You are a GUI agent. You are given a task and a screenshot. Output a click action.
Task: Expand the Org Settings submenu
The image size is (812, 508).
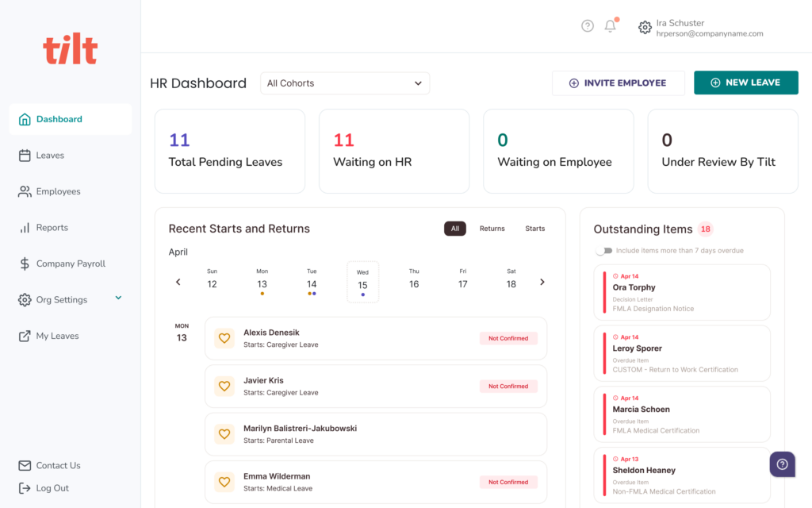point(118,298)
